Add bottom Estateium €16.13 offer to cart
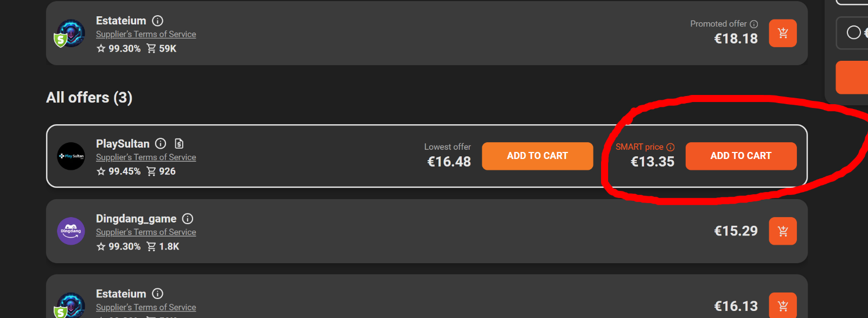 [x=782, y=306]
